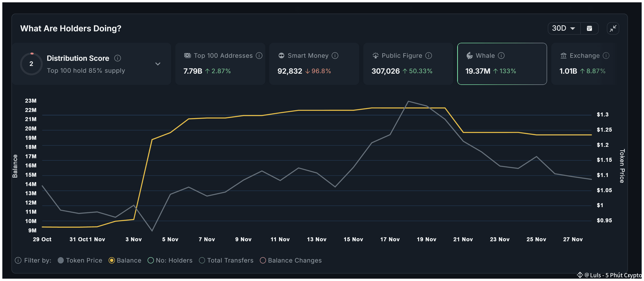Select the Public Figure card
644x281 pixels.
(408, 64)
